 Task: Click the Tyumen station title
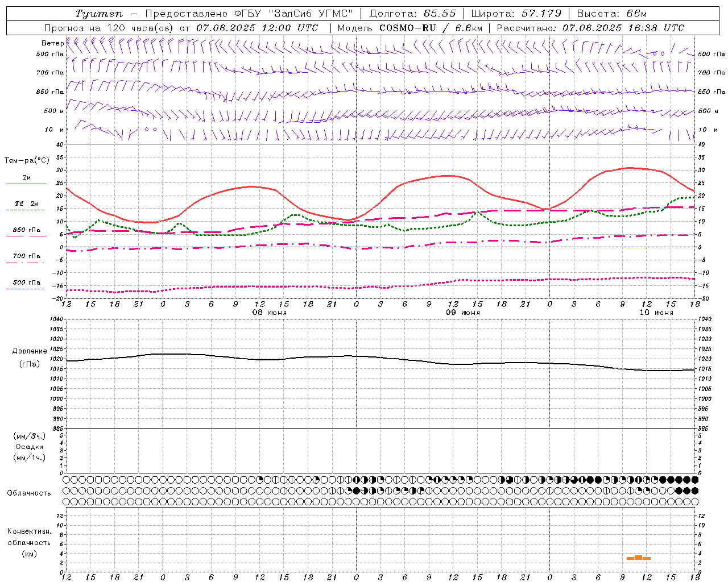coord(98,14)
